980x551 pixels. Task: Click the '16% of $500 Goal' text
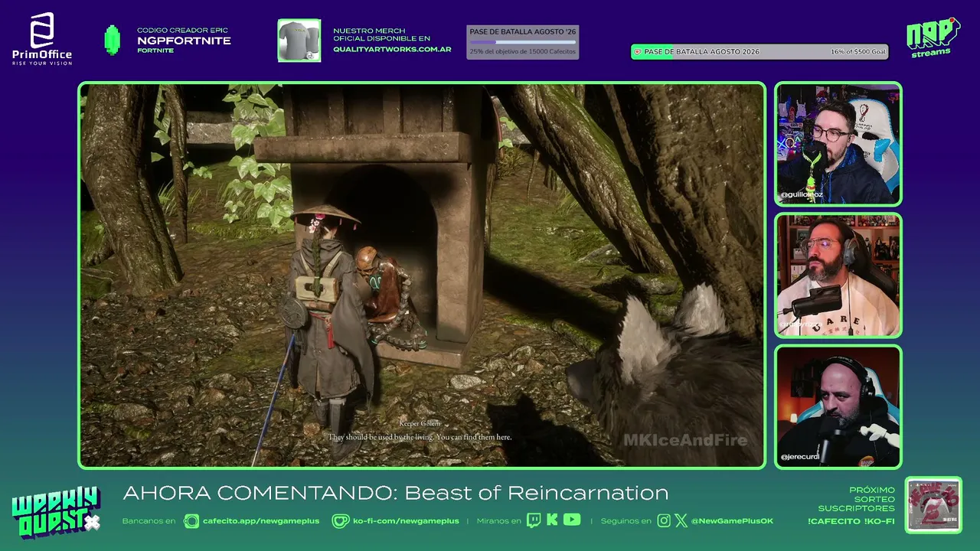point(858,52)
